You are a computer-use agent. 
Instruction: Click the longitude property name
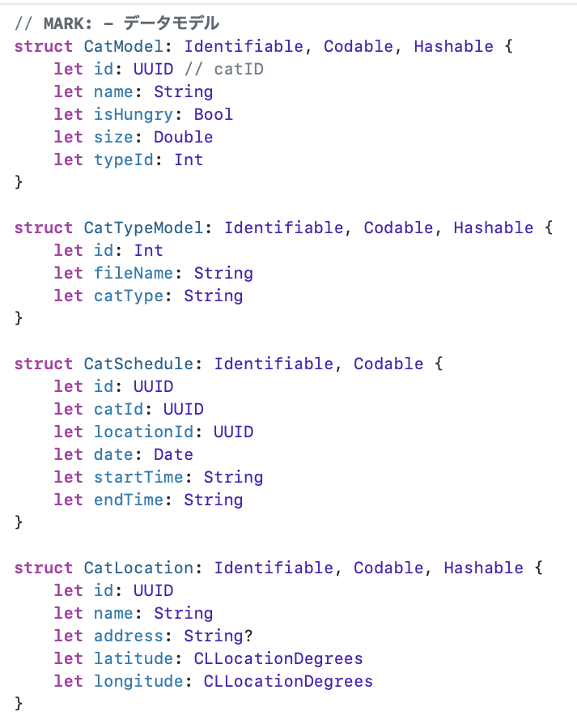tap(138, 682)
